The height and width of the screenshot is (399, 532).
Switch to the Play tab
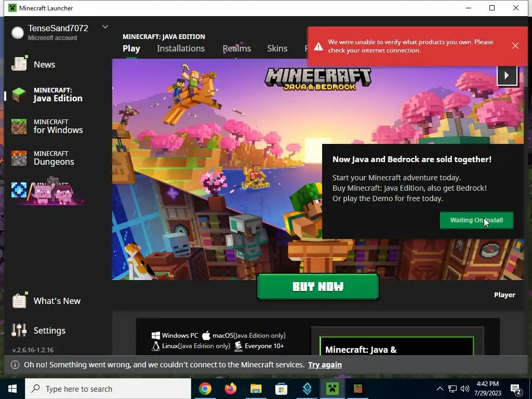tap(131, 48)
